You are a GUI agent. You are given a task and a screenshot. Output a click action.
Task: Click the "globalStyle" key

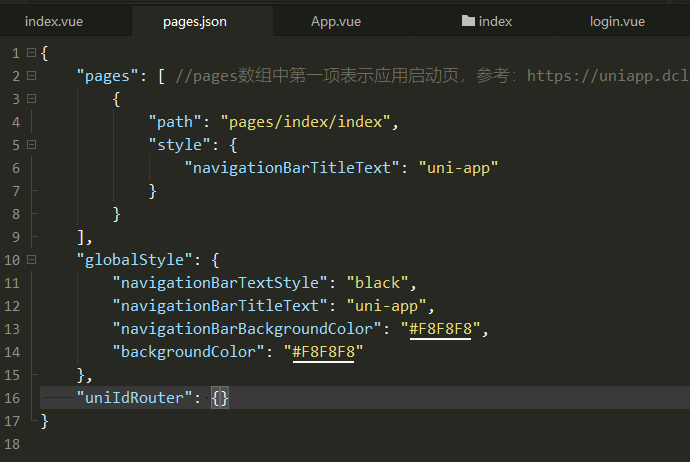(134, 260)
